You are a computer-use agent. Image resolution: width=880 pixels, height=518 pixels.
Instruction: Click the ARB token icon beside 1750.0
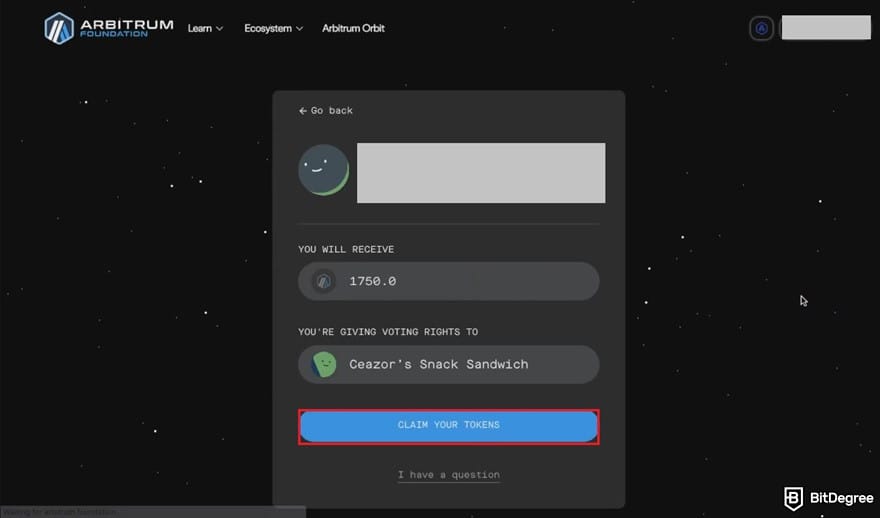(x=323, y=282)
